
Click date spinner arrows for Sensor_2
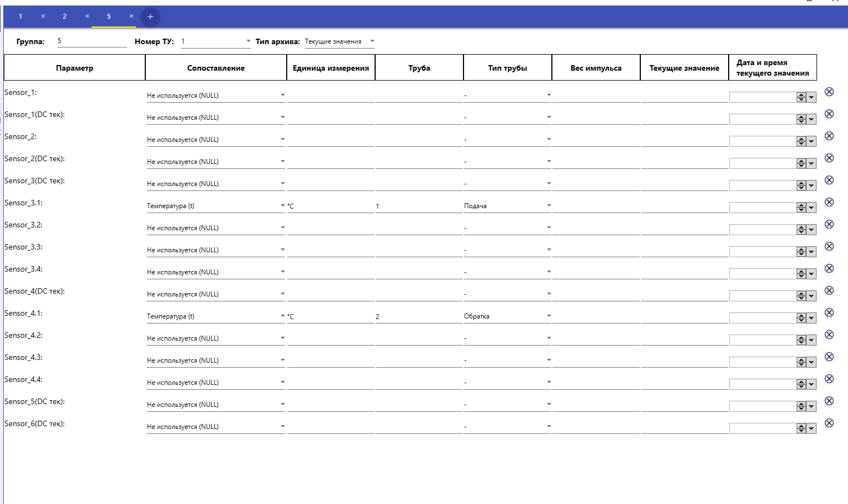(x=802, y=141)
